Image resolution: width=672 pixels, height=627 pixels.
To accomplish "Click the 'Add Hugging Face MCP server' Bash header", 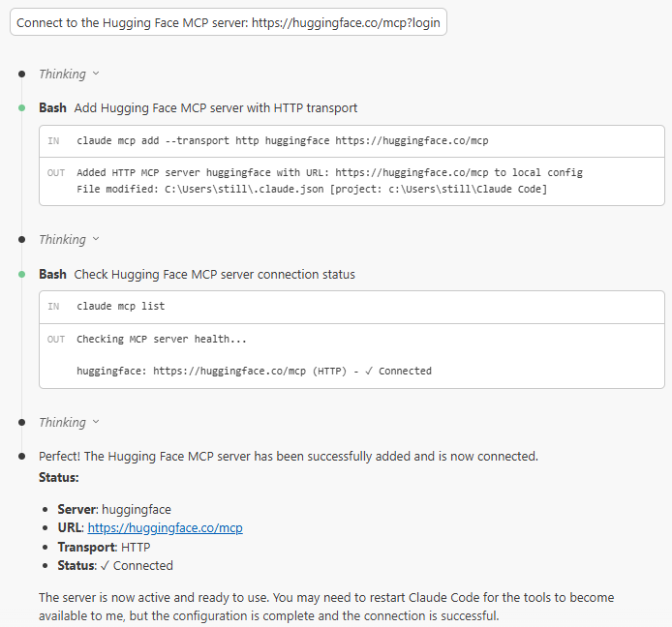I will (x=215, y=107).
